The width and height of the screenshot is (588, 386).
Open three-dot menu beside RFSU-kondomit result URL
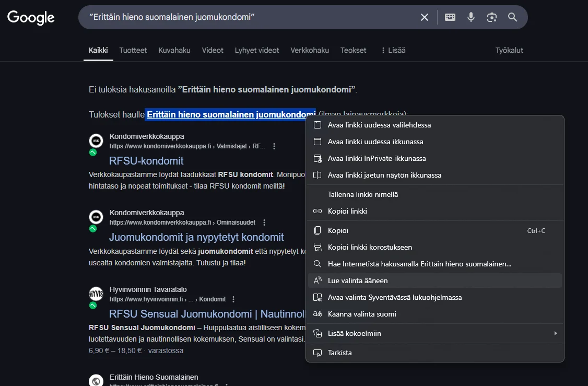pyautogui.click(x=274, y=146)
